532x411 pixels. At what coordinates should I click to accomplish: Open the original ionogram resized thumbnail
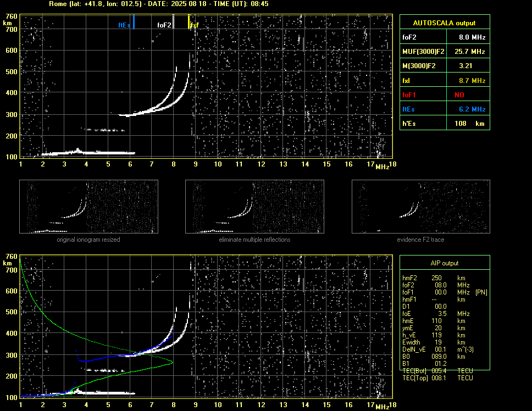(88, 207)
